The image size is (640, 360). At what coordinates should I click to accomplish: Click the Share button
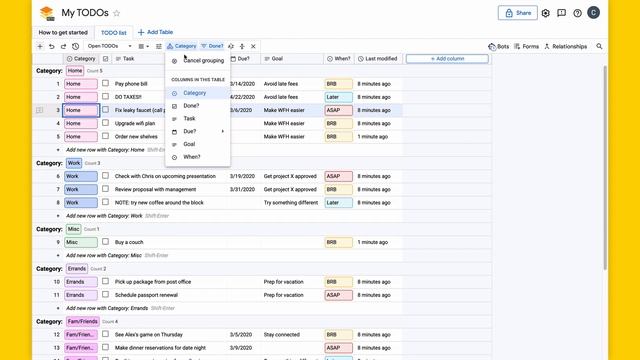click(518, 13)
